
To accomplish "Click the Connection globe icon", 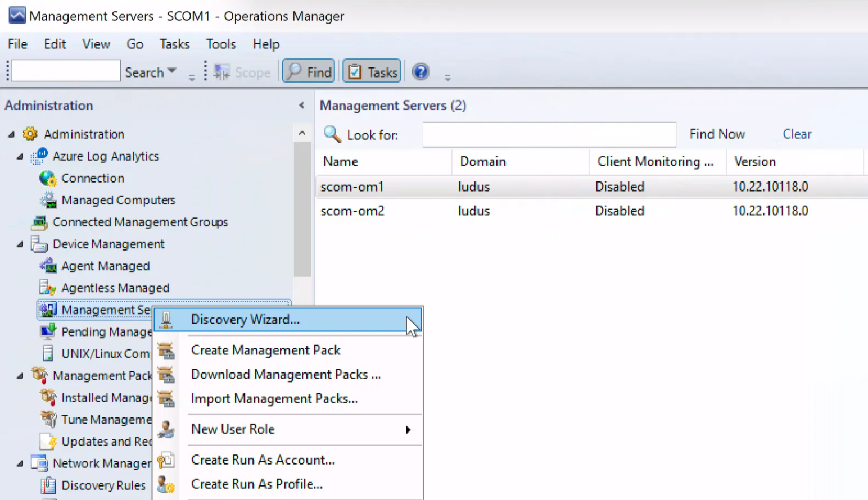I will point(48,179).
